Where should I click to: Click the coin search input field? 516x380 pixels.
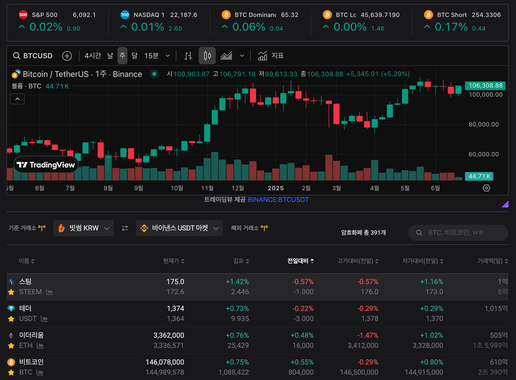click(458, 232)
